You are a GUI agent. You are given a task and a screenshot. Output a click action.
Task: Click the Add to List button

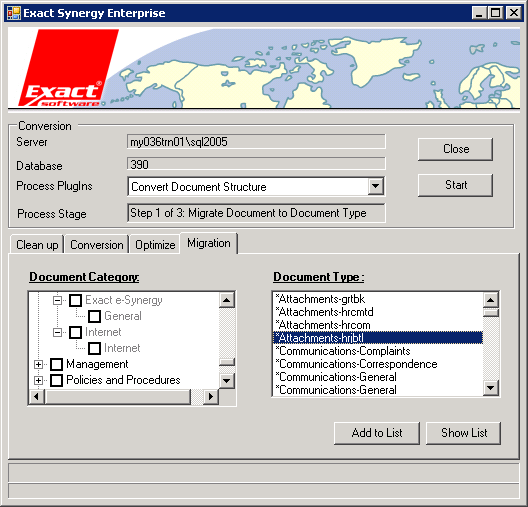tap(377, 433)
